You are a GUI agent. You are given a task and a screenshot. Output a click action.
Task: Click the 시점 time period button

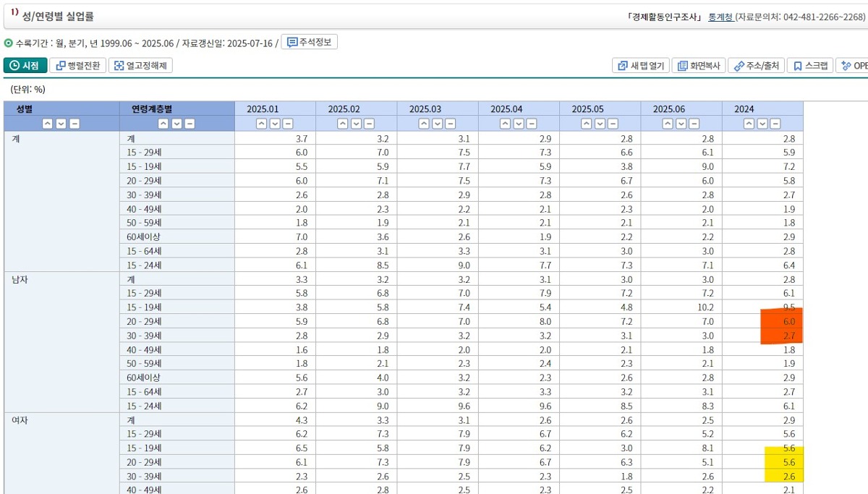point(25,66)
